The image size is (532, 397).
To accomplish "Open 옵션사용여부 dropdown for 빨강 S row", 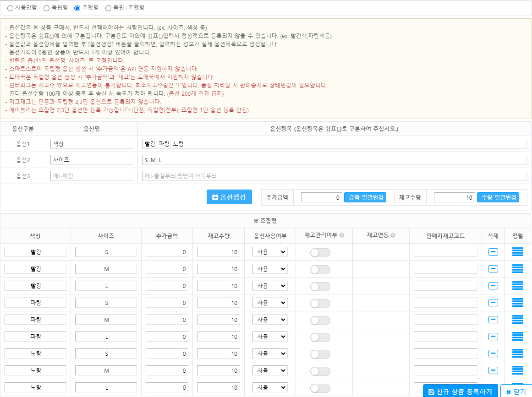I will click(x=270, y=252).
